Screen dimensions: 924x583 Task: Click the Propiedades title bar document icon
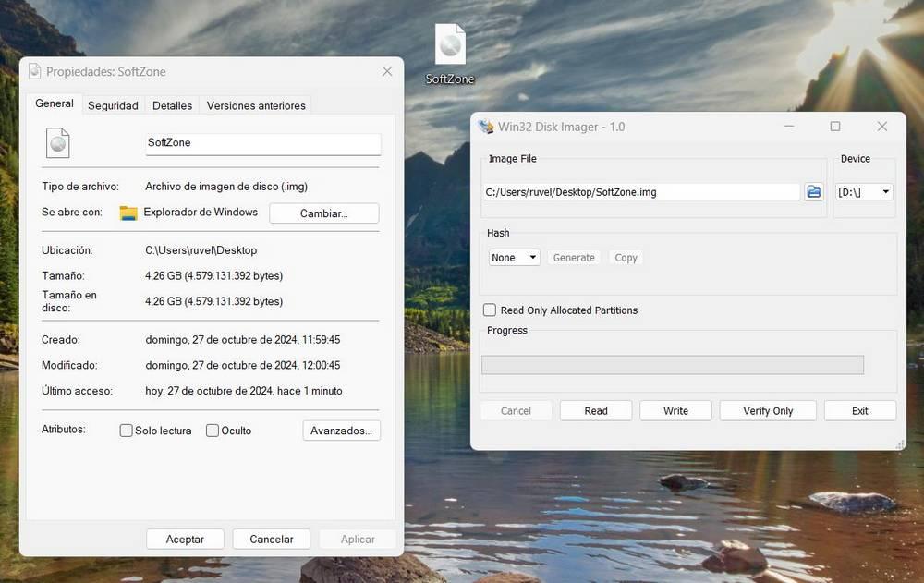(x=35, y=71)
